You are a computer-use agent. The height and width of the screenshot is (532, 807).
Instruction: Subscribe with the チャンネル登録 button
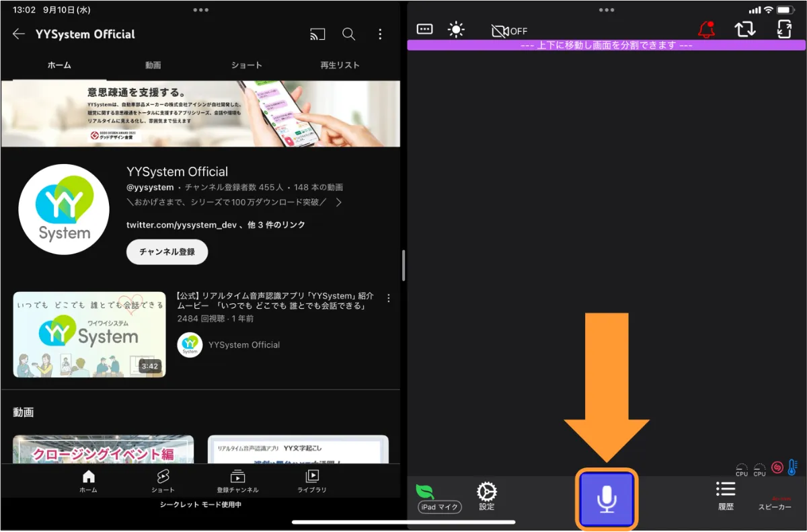tap(167, 252)
